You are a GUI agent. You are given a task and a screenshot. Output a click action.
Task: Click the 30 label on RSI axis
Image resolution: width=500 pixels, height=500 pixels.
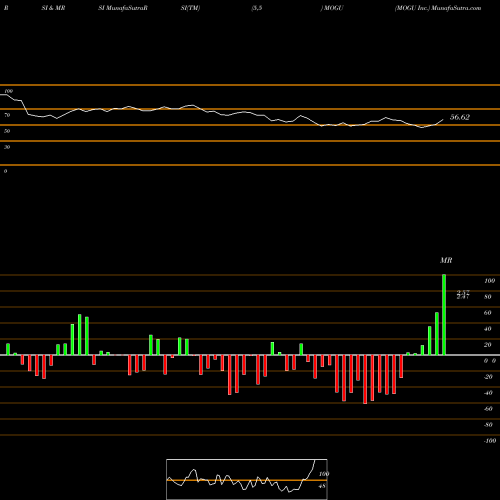[x=7, y=147]
